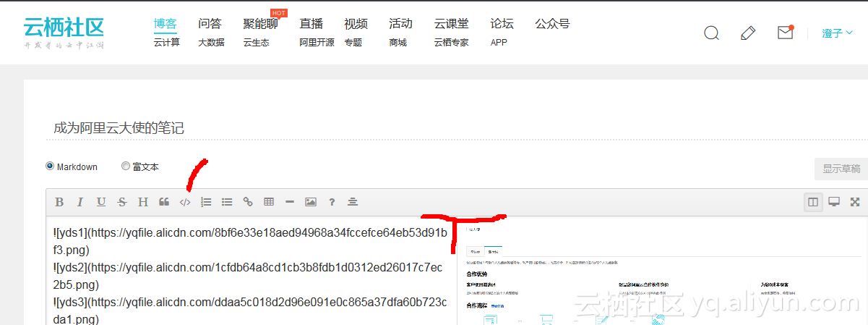This screenshot has width=868, height=325.
Task: Go to the 商城 sub-link
Action: (x=398, y=43)
